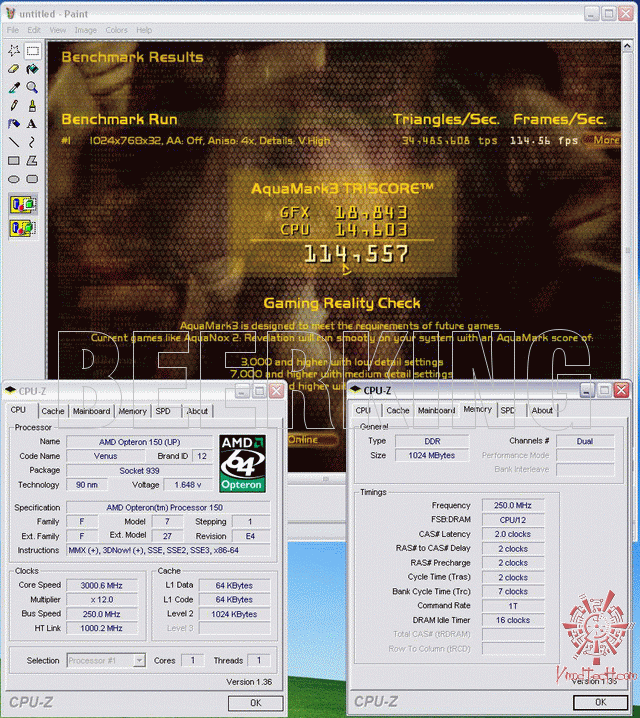This screenshot has height=718, width=640.
Task: Switch to SPD tab in left CPU-Z window
Action: click(163, 411)
